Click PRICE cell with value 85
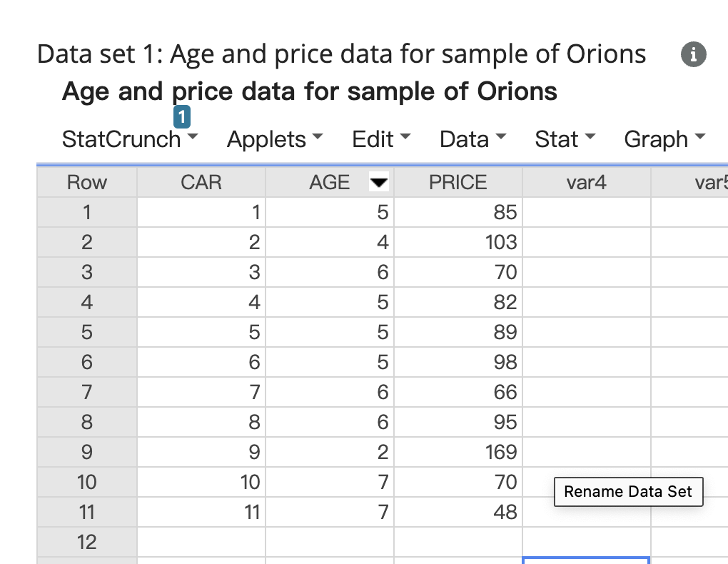The height and width of the screenshot is (564, 728). [457, 212]
